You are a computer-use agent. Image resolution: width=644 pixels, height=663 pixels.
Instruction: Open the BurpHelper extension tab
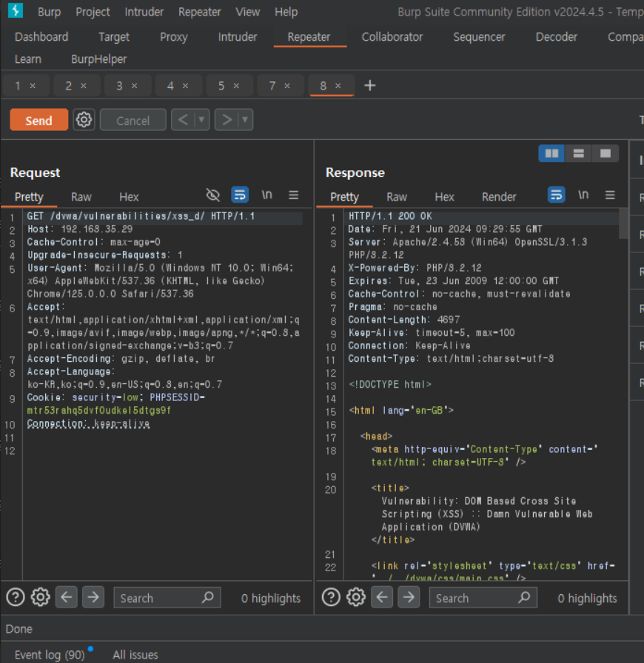[x=98, y=59]
